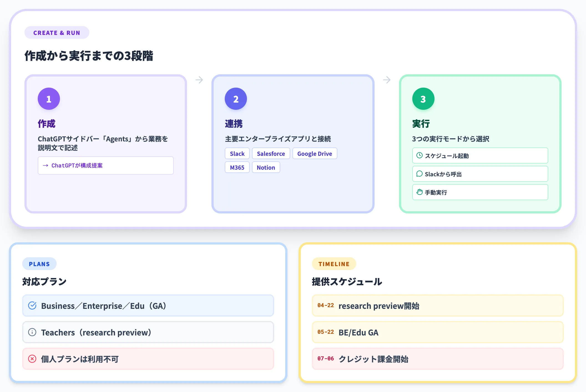The image size is (586, 392).
Task: Click the chat bubble icon beside Slackから呼出
Action: point(420,174)
